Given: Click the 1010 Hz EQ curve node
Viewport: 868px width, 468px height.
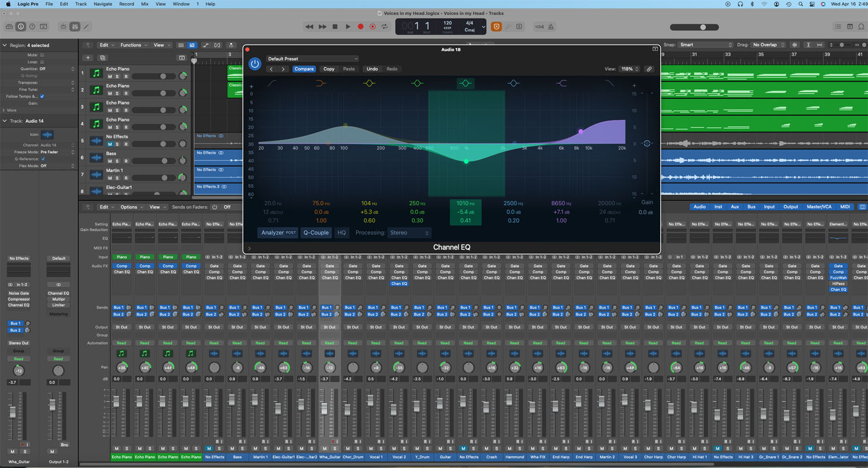Looking at the screenshot, I should 466,162.
